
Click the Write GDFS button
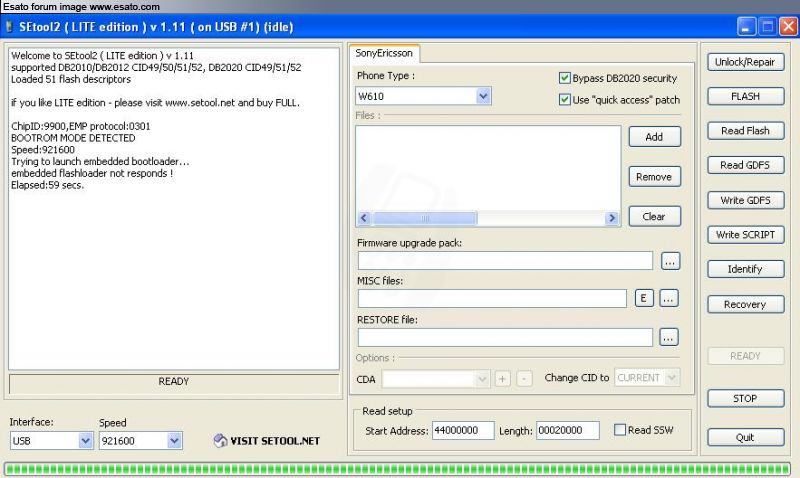click(x=745, y=200)
